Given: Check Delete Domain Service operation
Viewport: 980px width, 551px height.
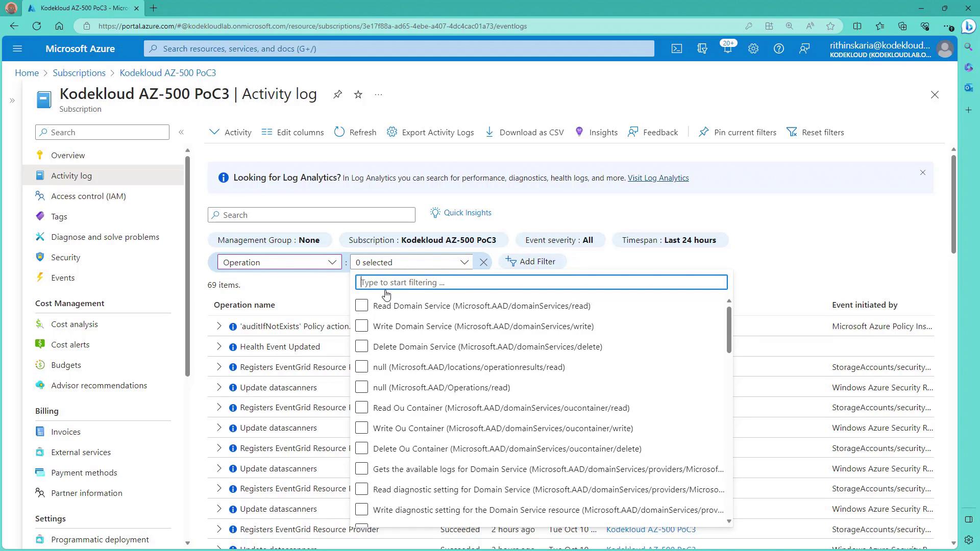Looking at the screenshot, I should point(361,346).
